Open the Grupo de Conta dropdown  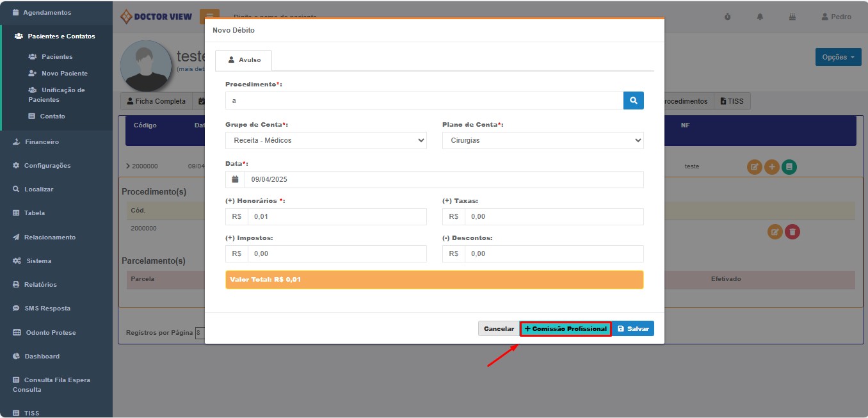pos(326,140)
